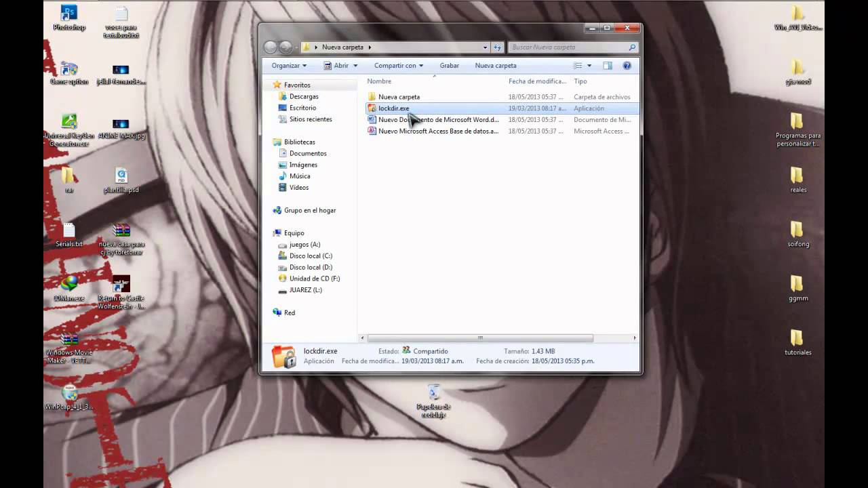The height and width of the screenshot is (488, 868).
Task: Open the Game option desktop shortcut
Action: pos(69,73)
